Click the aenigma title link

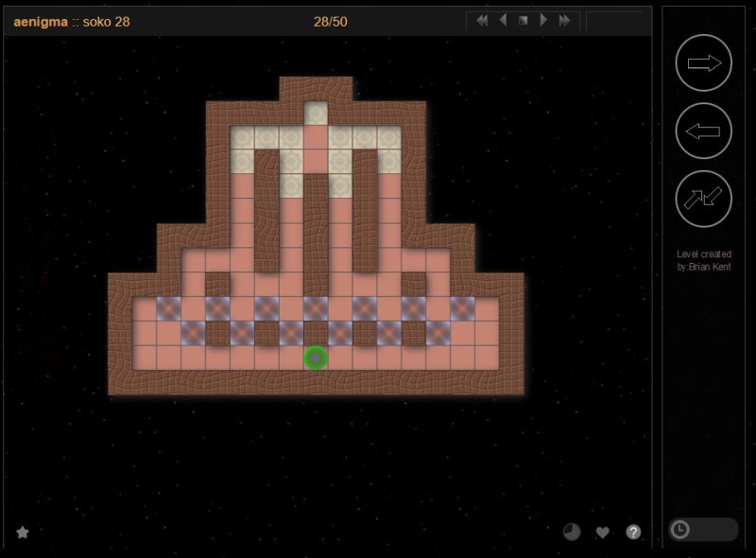point(41,22)
